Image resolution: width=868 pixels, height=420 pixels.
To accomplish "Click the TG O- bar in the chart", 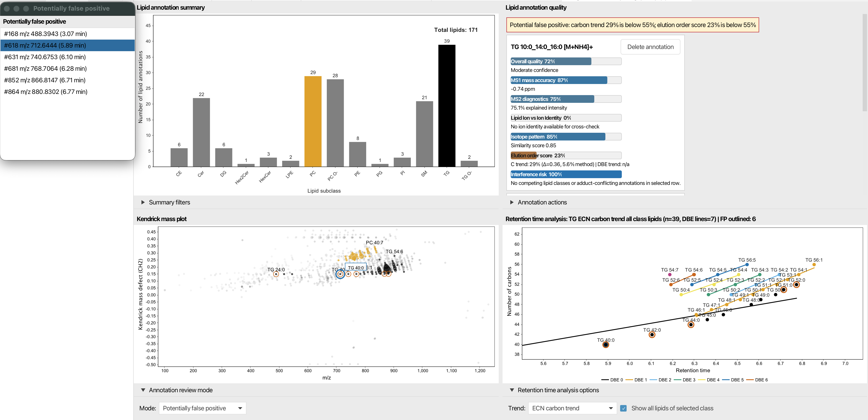I will coord(469,163).
